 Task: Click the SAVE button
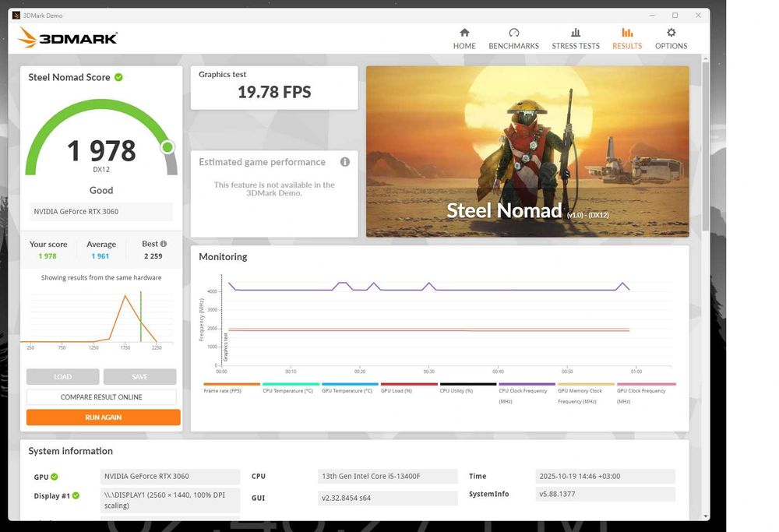click(x=139, y=376)
